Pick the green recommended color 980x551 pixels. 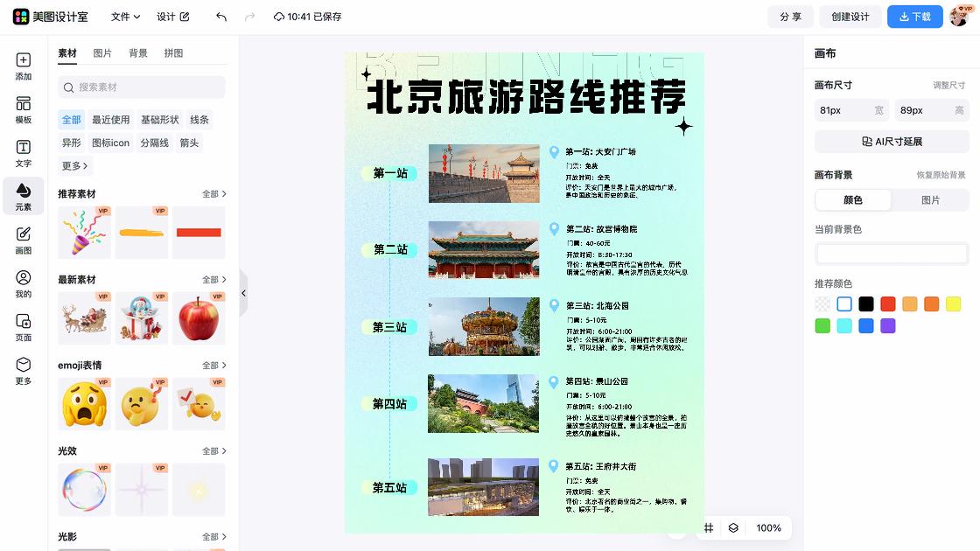(822, 326)
